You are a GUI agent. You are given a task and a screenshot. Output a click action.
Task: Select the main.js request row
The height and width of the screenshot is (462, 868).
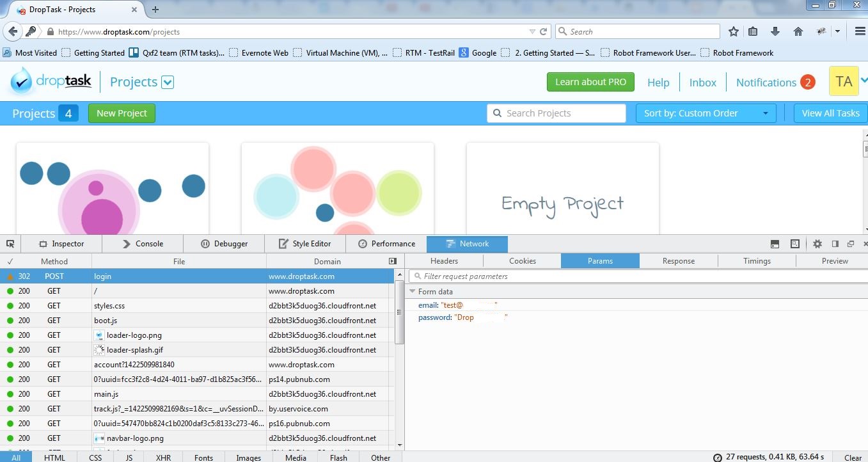[x=197, y=394]
